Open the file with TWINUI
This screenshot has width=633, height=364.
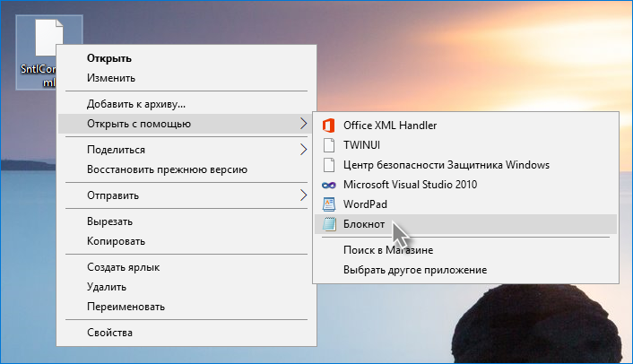(x=466, y=145)
